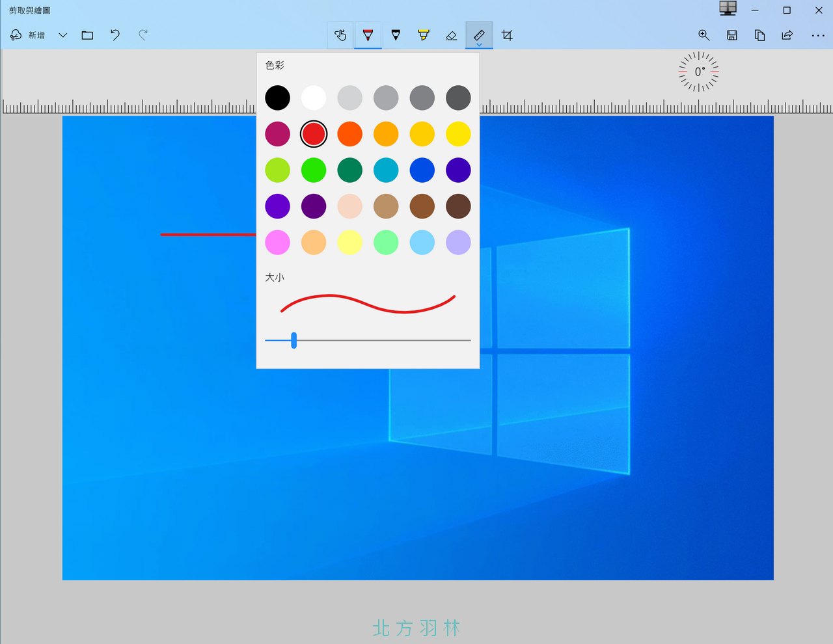Pick the magenta-crimson color swatch
Screen dimensions: 833x644
[x=277, y=134]
